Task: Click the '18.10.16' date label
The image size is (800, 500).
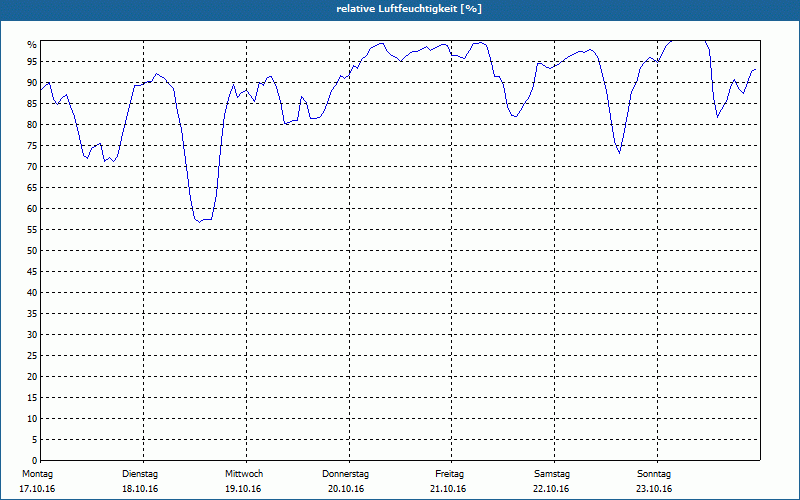Action: (140, 489)
